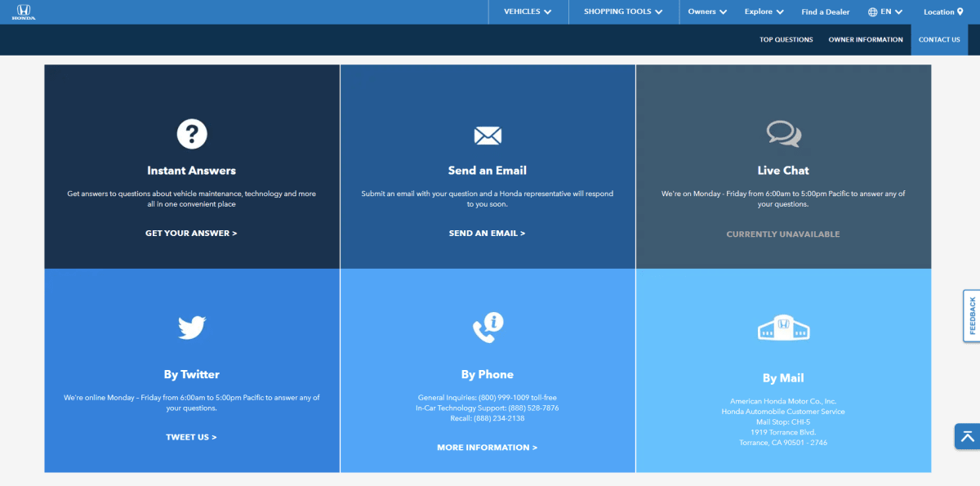
Task: Click the scroll-to-top arrow button
Action: 967,436
